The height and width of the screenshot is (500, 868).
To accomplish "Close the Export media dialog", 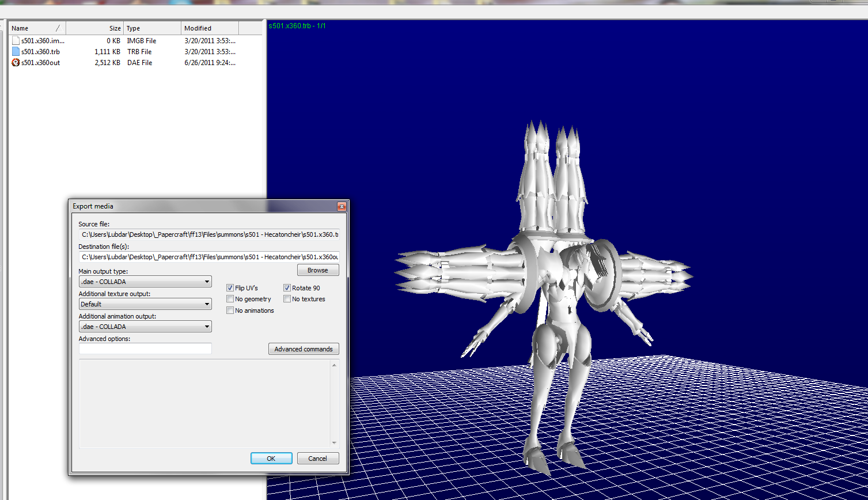I will (x=342, y=206).
